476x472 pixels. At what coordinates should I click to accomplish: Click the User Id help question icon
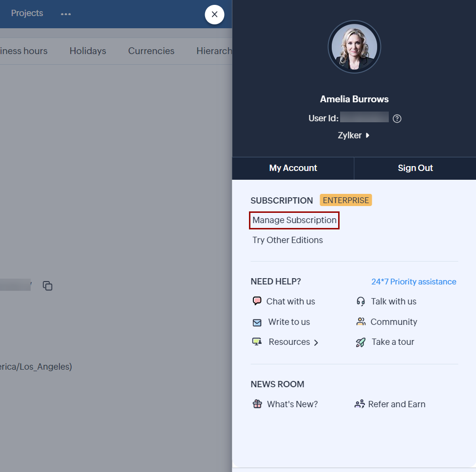[x=397, y=118]
